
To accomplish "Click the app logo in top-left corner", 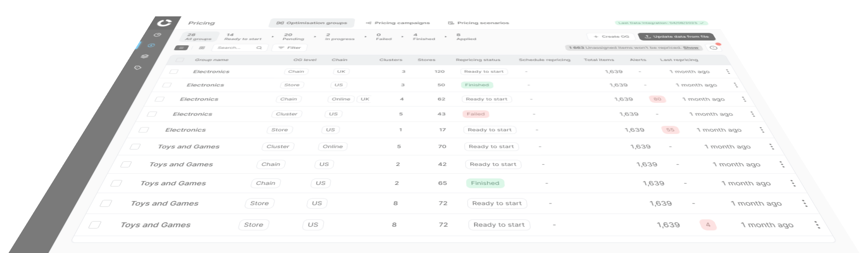I will coord(165,23).
